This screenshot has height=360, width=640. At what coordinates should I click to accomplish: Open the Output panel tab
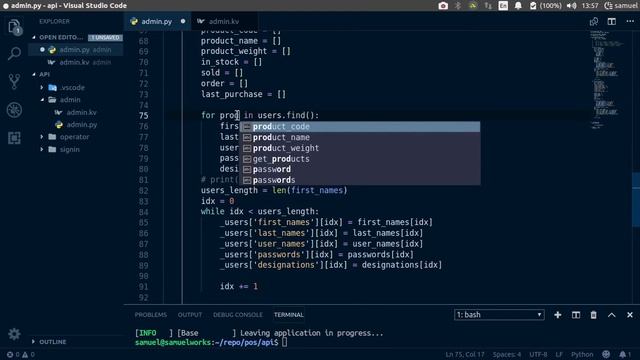click(x=190, y=315)
